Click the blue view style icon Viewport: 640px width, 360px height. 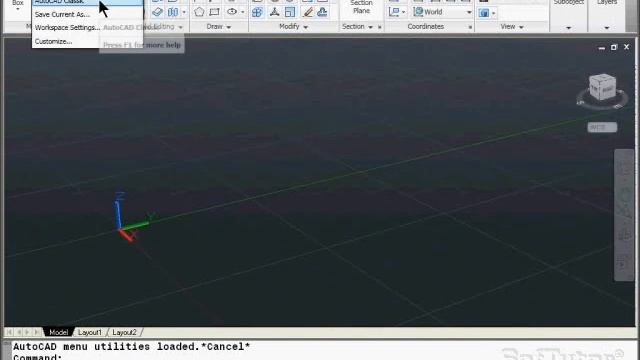(x=484, y=13)
